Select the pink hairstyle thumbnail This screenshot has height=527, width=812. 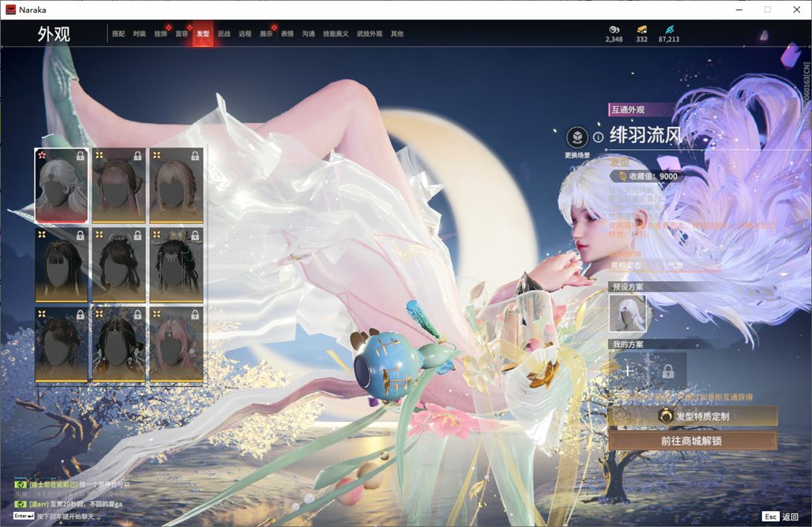click(x=176, y=345)
